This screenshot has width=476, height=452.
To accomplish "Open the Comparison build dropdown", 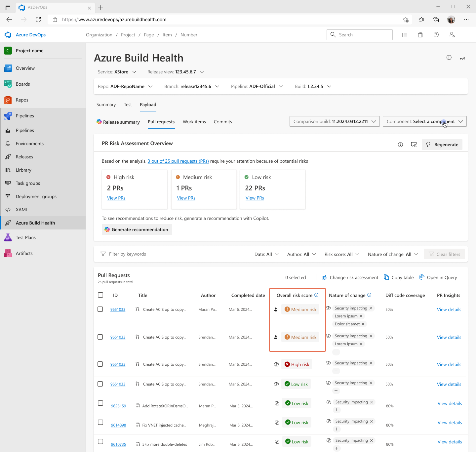I will tap(335, 121).
